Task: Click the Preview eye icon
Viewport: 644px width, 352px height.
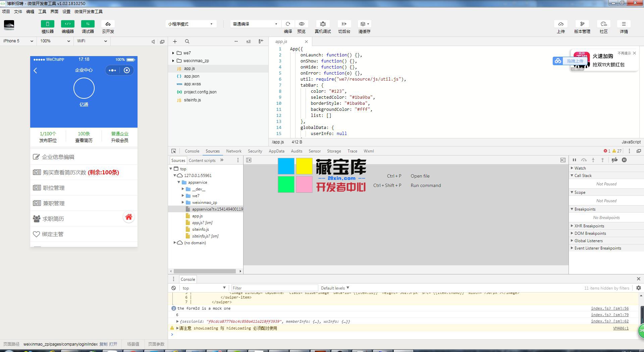Action: point(302,24)
